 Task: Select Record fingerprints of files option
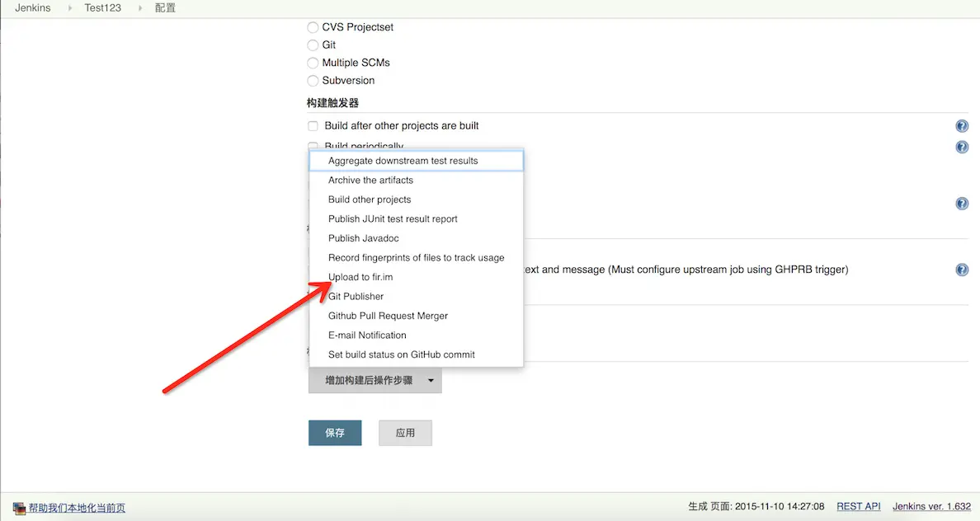click(417, 257)
